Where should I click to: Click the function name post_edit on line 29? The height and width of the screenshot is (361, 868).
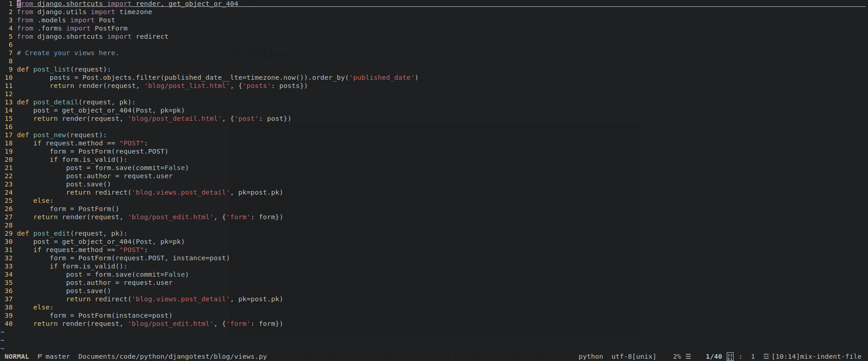click(51, 233)
